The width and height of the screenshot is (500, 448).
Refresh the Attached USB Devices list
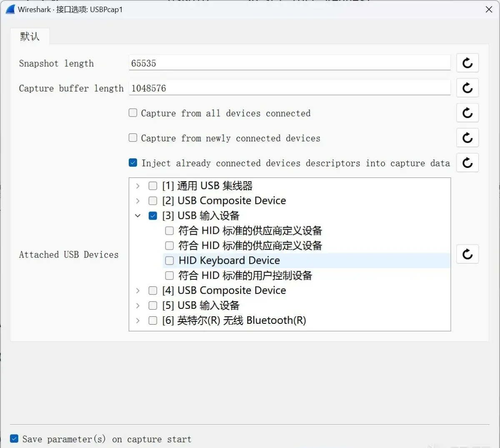tap(467, 254)
